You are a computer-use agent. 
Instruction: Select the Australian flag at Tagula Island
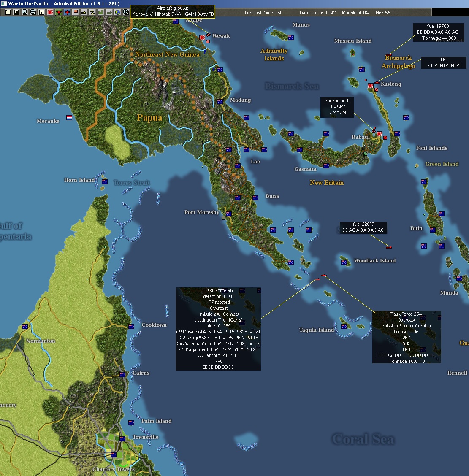tap(344, 326)
